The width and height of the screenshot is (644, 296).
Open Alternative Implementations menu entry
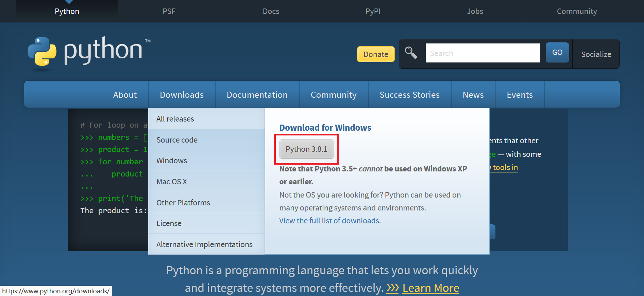204,244
